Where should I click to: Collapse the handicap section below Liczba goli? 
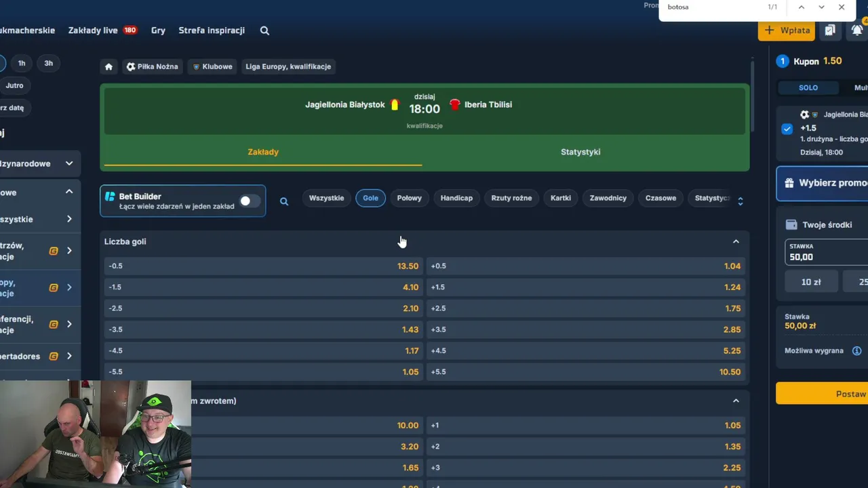[x=736, y=401]
